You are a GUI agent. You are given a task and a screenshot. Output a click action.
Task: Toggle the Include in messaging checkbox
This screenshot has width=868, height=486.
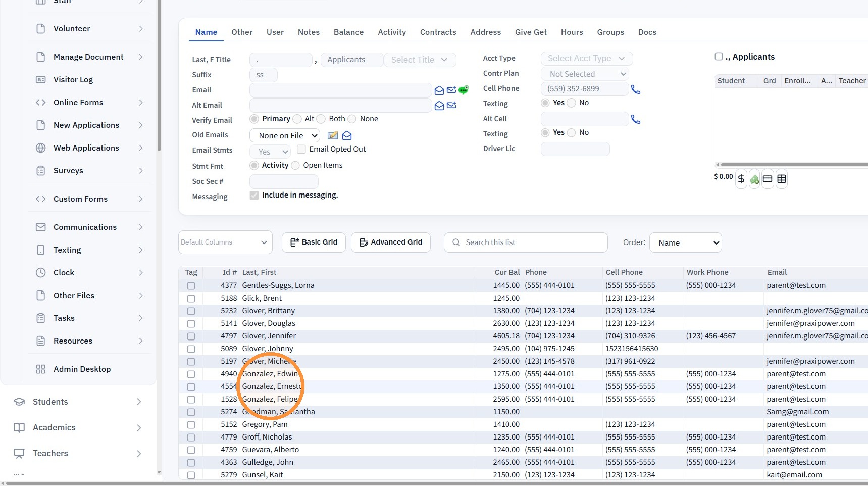[254, 195]
